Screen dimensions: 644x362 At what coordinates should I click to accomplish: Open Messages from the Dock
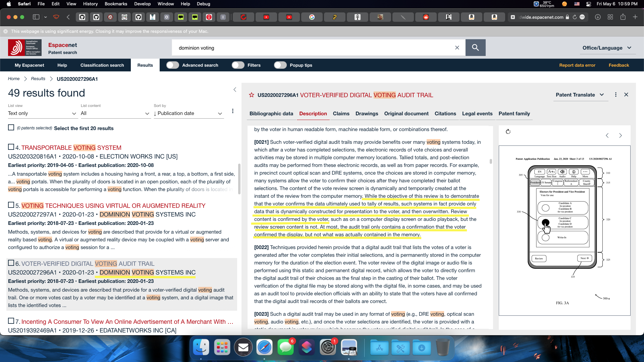[x=286, y=347]
